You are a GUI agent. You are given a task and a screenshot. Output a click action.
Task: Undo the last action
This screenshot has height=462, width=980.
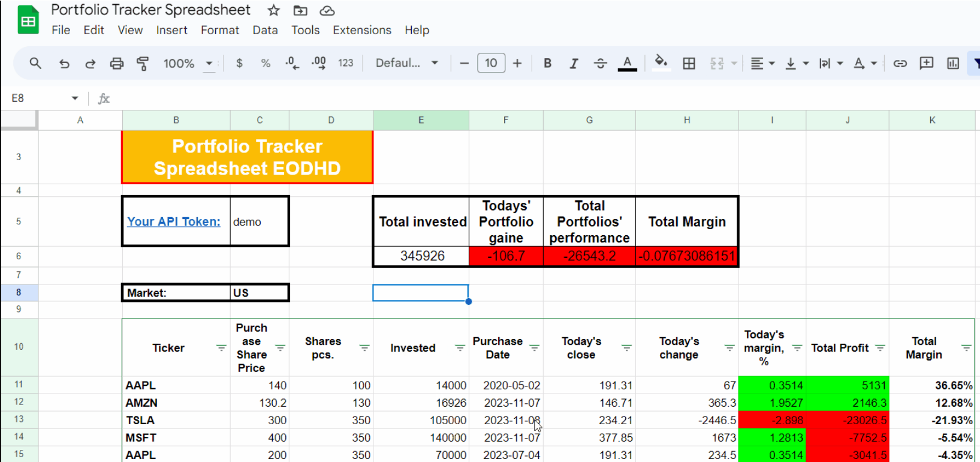pos(64,63)
